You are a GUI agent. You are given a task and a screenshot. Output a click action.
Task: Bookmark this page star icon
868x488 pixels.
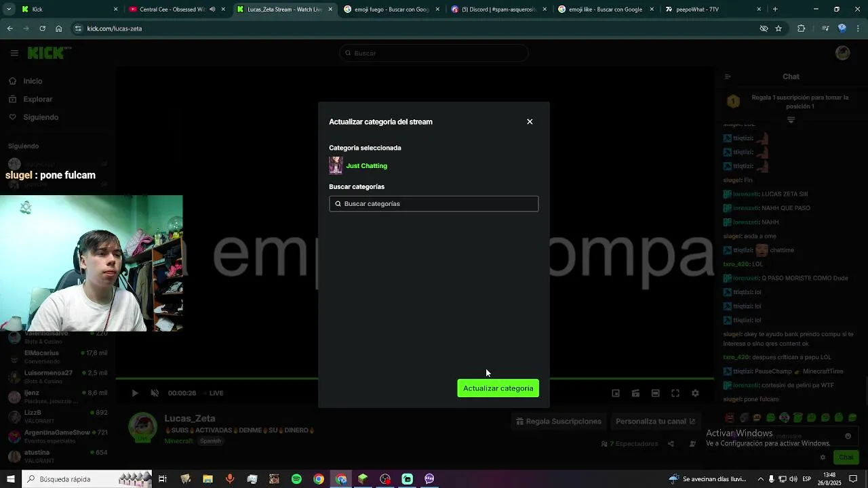778,28
